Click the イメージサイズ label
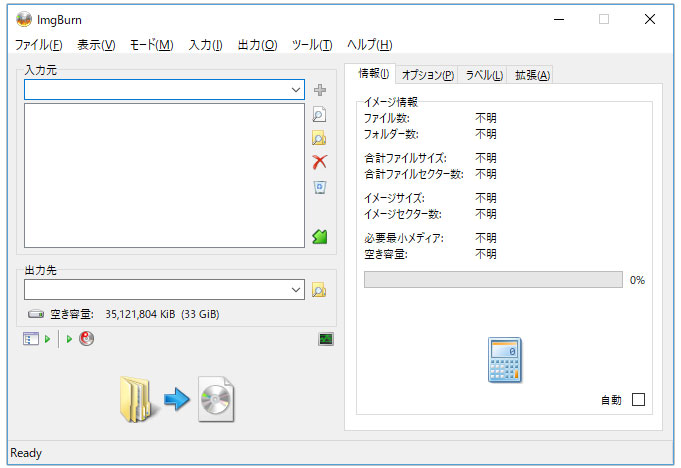Screen dimensions: 681x468 (x=394, y=198)
